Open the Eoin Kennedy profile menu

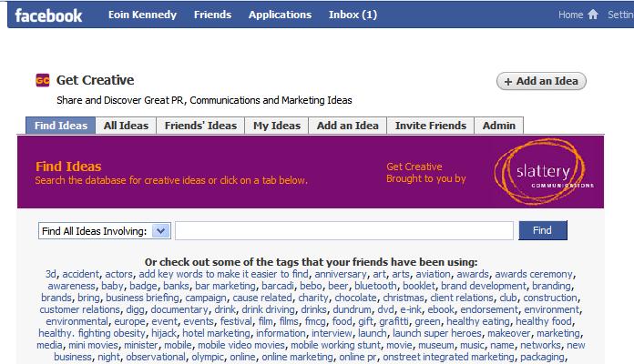142,15
